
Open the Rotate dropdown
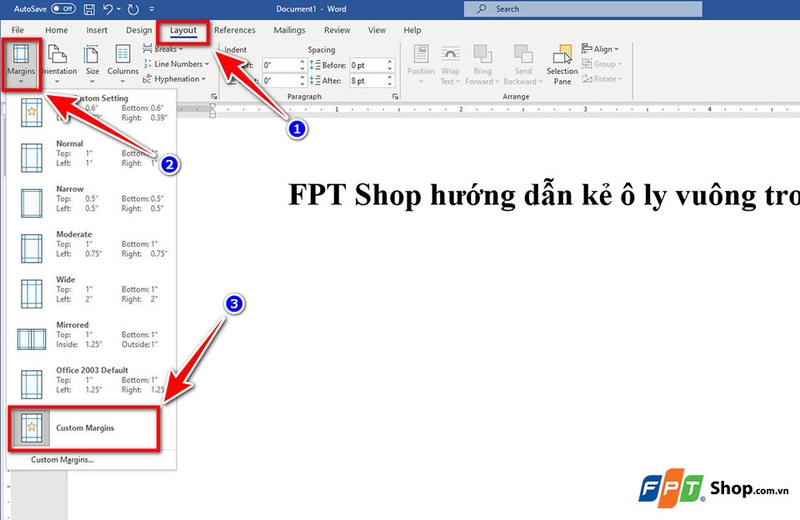603,79
